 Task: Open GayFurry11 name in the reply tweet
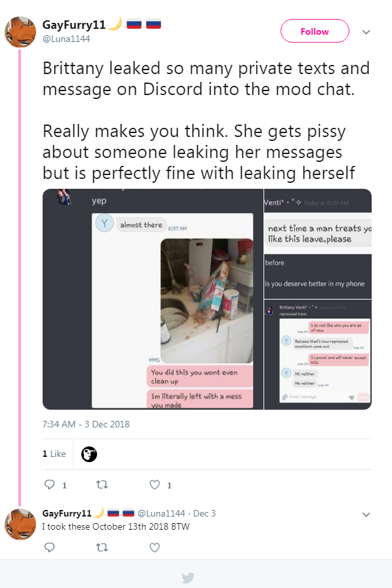tap(67, 513)
